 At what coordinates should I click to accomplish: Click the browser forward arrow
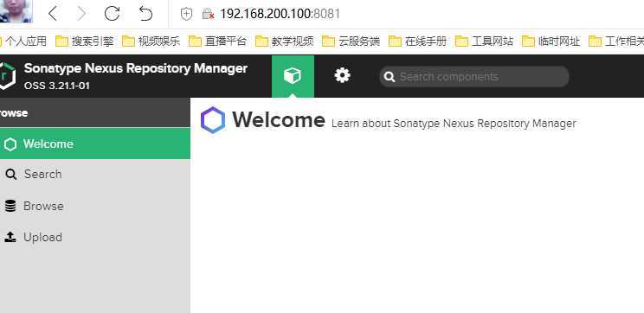[x=81, y=14]
